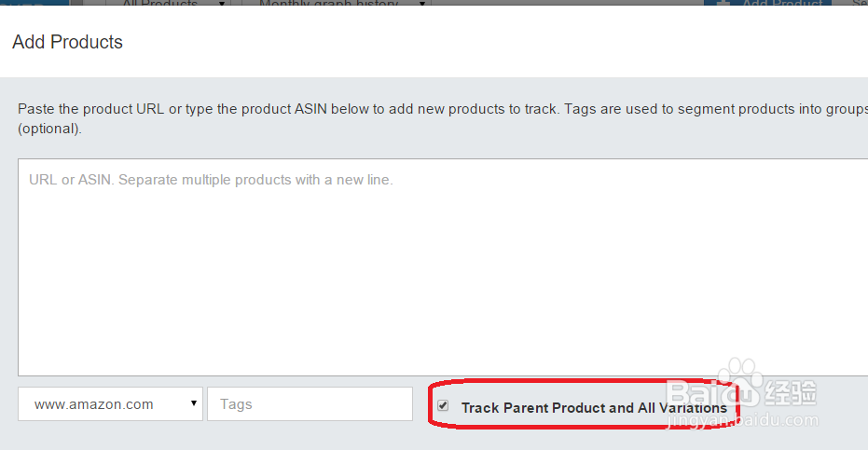Click the plus icon on Add Product
This screenshot has width=868, height=450.
coord(723,3)
